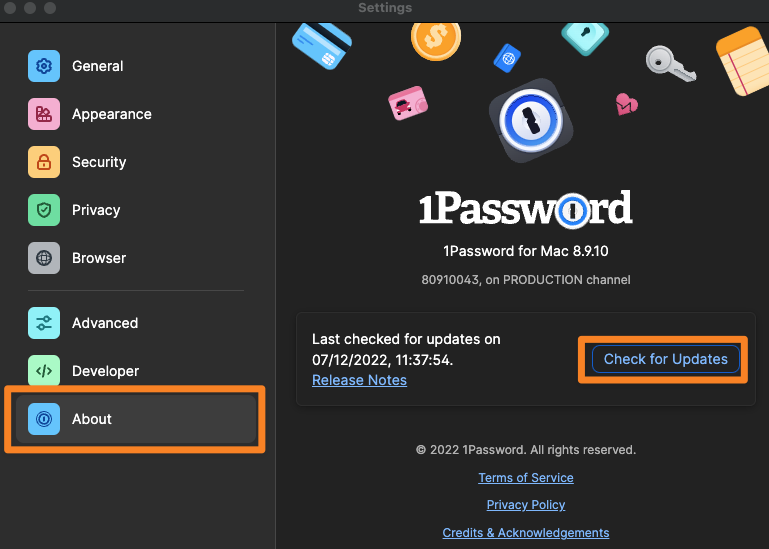Viewport: 769px width, 549px height.
Task: Open the Terms of Service link
Action: pos(526,478)
